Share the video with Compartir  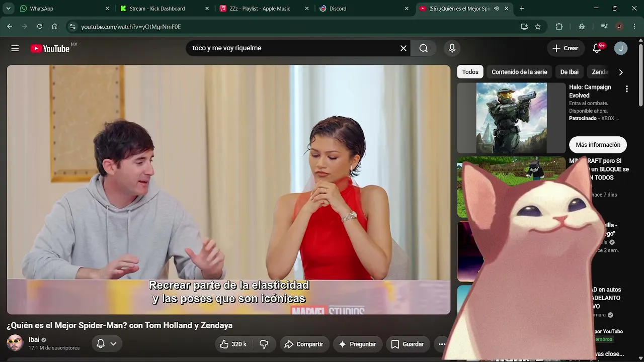304,344
